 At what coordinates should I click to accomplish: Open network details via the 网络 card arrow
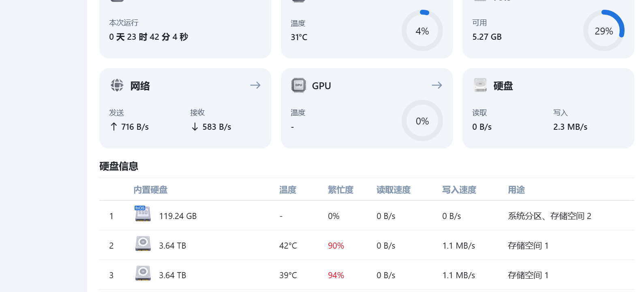[x=255, y=85]
